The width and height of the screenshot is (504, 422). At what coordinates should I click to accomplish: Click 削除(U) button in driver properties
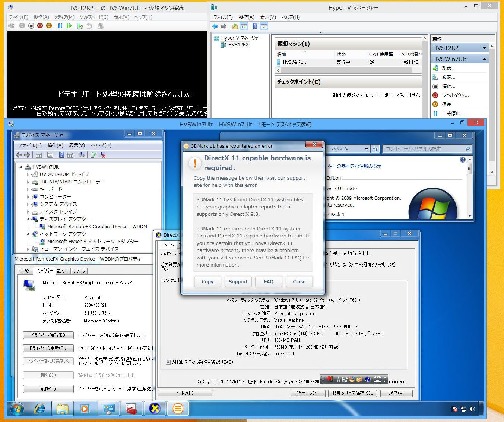click(48, 389)
